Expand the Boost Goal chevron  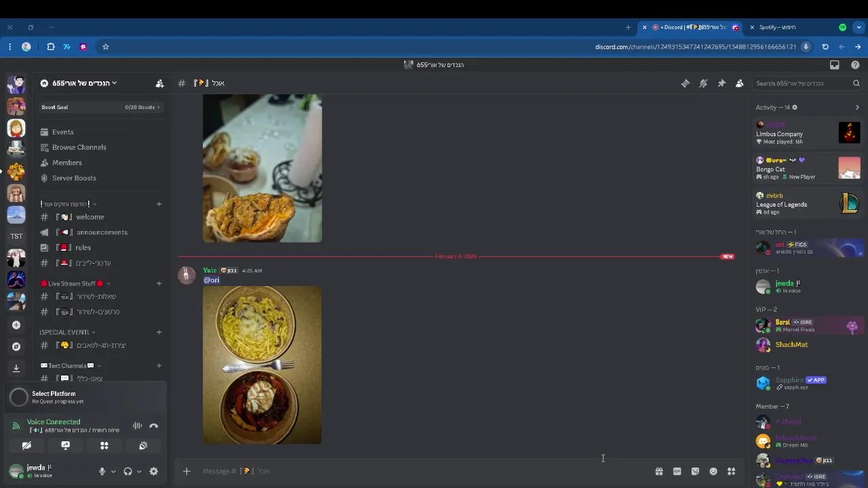(159, 107)
